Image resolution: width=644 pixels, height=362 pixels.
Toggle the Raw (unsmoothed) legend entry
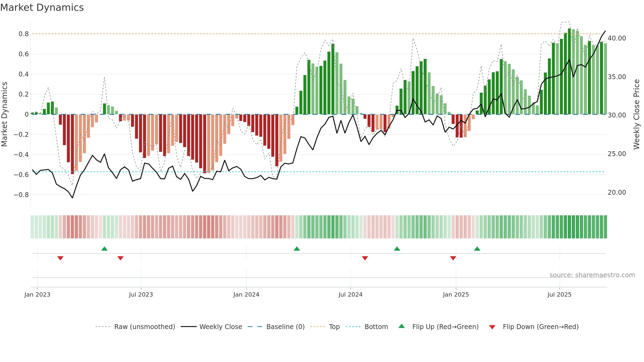(x=135, y=327)
